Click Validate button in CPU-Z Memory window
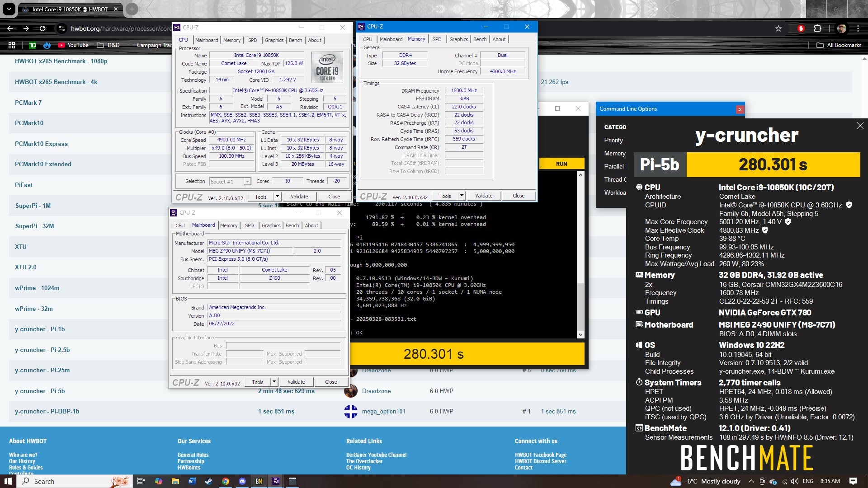868x488 pixels. 484,196
